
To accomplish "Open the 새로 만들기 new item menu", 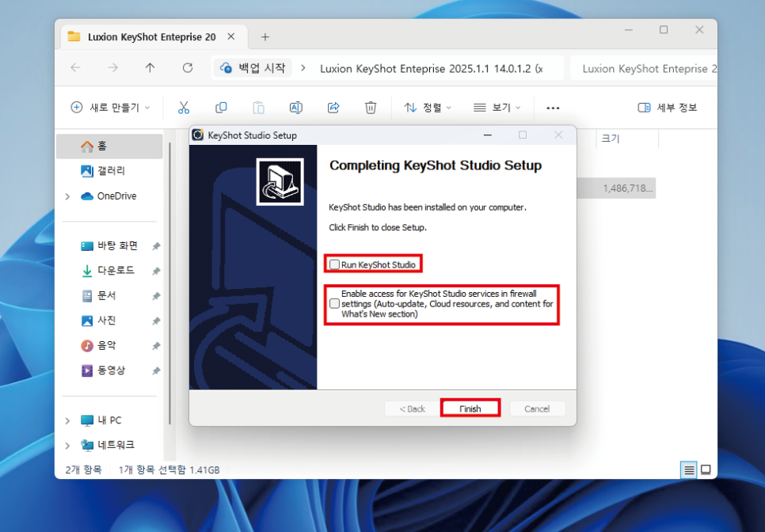I will click(x=110, y=108).
